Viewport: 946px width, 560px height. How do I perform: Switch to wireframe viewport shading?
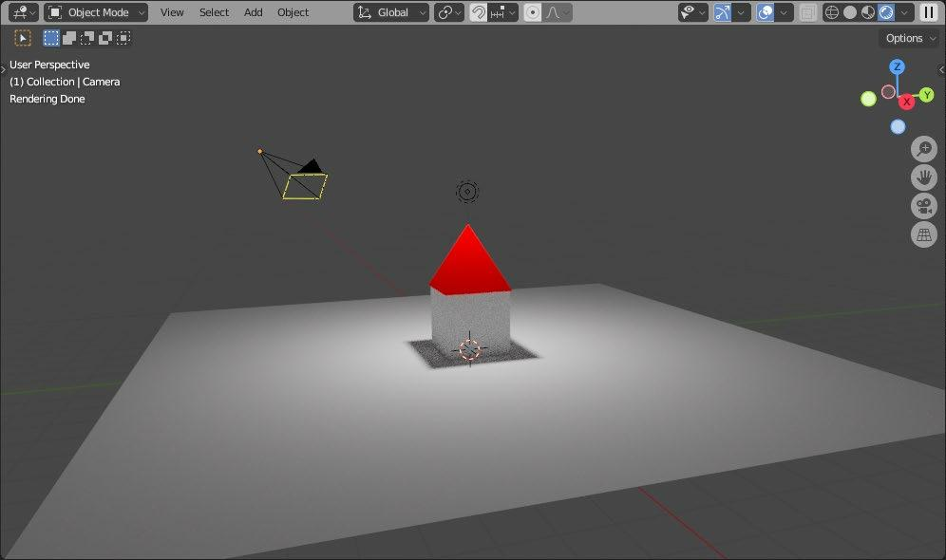[832, 12]
